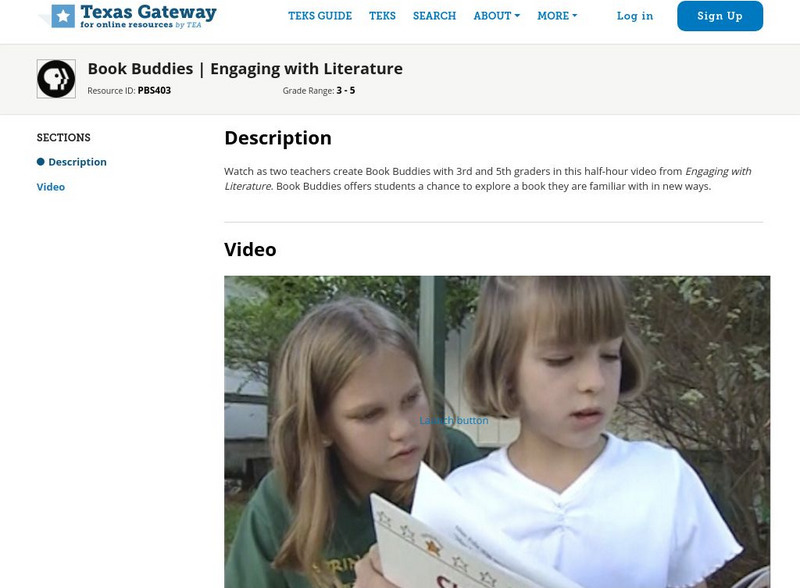Image resolution: width=800 pixels, height=588 pixels.
Task: Click the Video section heading
Action: point(250,250)
